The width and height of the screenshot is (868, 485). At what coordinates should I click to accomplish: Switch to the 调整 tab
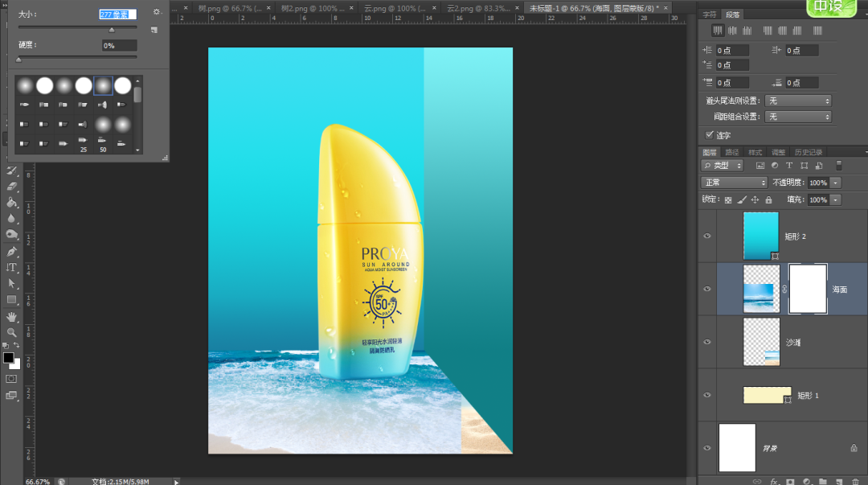[778, 153]
